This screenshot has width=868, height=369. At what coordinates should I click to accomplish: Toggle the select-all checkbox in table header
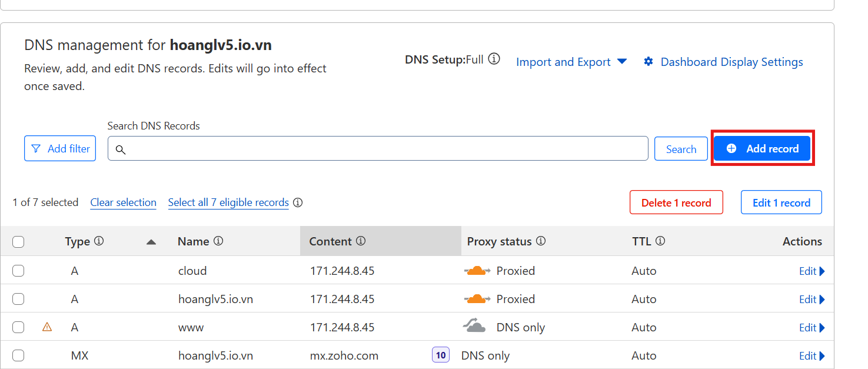point(18,242)
